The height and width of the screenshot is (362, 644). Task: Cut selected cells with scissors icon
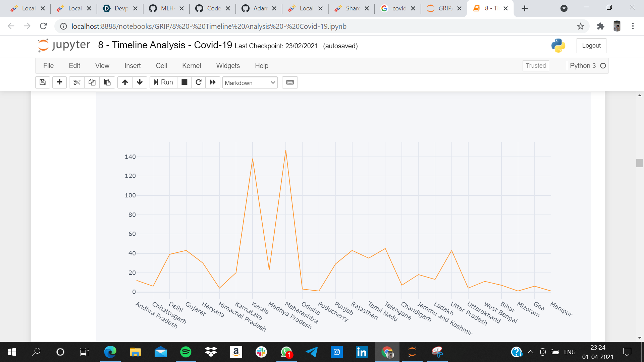[x=77, y=82]
